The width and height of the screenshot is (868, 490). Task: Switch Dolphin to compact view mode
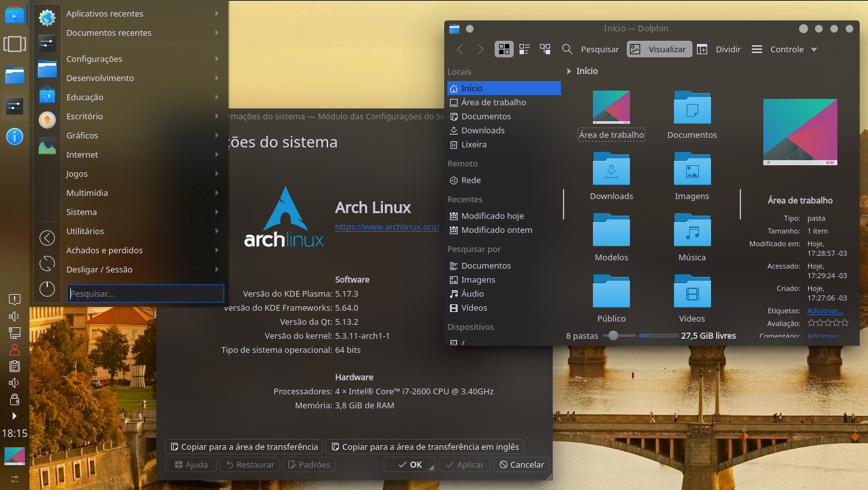click(x=525, y=49)
